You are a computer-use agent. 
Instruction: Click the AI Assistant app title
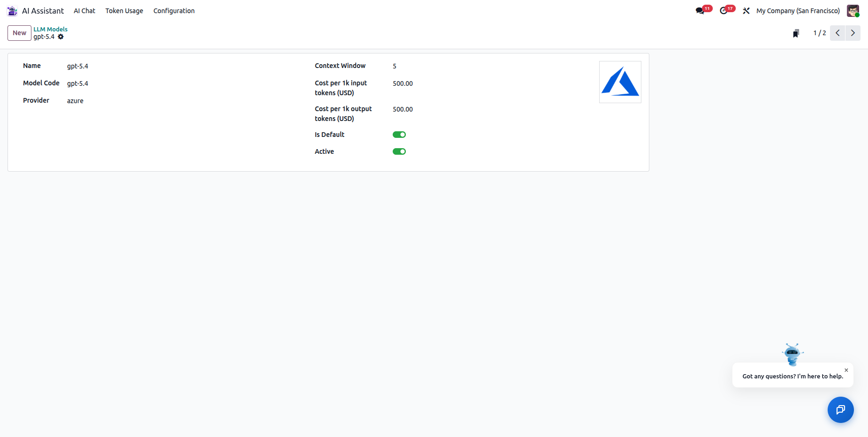click(x=43, y=11)
